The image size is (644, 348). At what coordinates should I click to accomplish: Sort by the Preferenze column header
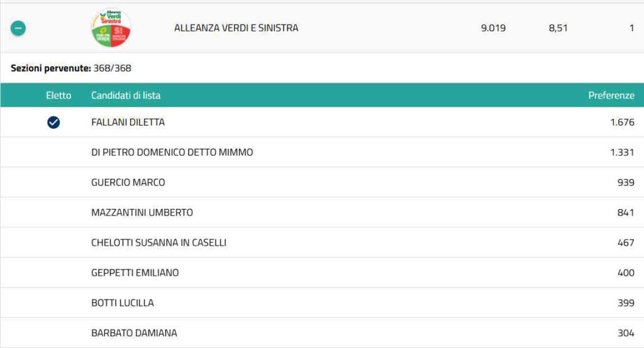point(611,95)
